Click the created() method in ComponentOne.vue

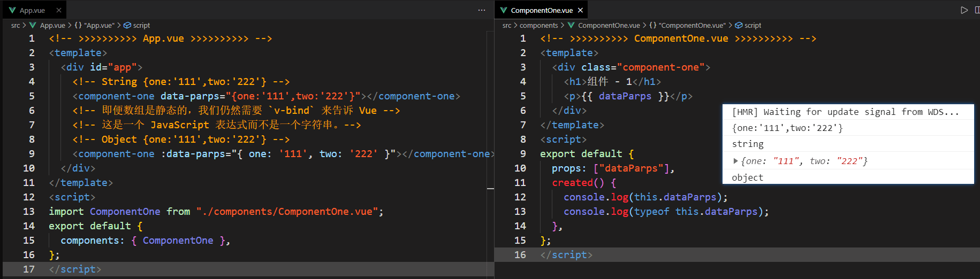click(x=578, y=183)
